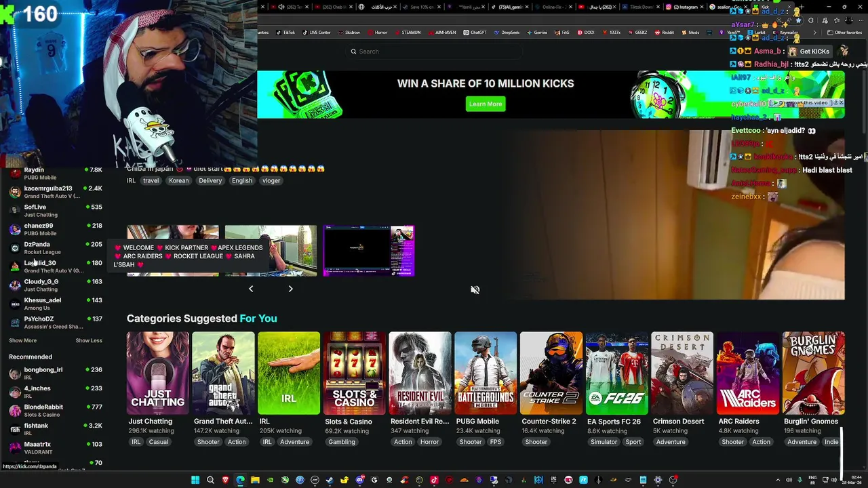Screen dimensions: 868x488
Task: Open the Horror bookmark
Action: pyautogui.click(x=377, y=33)
